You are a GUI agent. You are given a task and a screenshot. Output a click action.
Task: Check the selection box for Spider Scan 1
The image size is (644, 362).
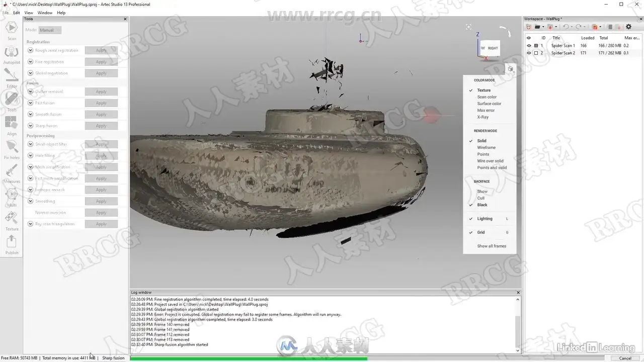(x=536, y=46)
